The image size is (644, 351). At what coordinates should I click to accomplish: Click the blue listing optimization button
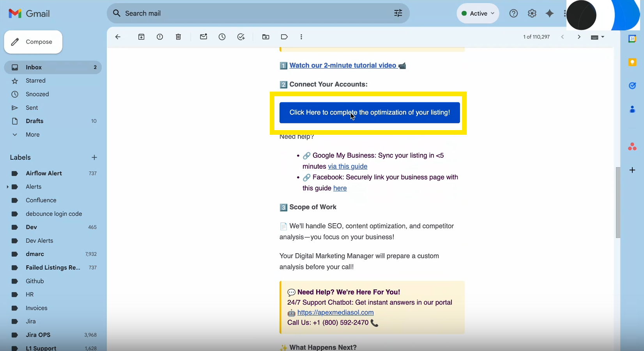click(x=369, y=113)
